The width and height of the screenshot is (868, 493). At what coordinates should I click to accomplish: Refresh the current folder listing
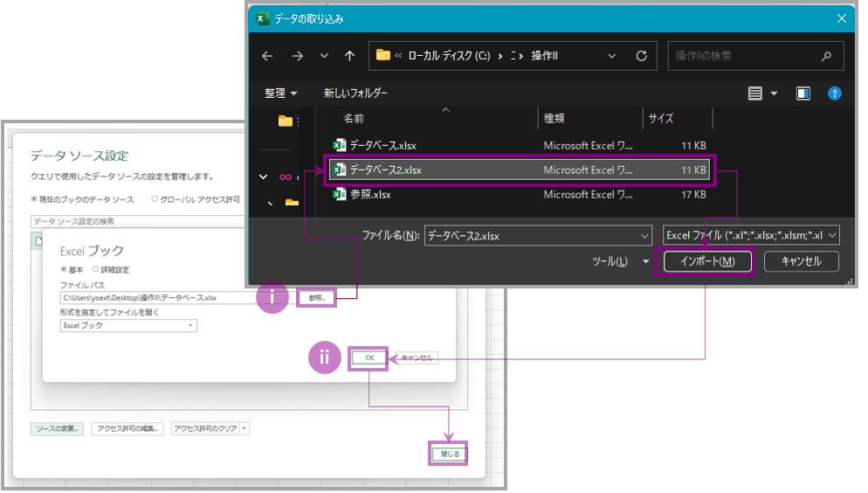pyautogui.click(x=641, y=56)
